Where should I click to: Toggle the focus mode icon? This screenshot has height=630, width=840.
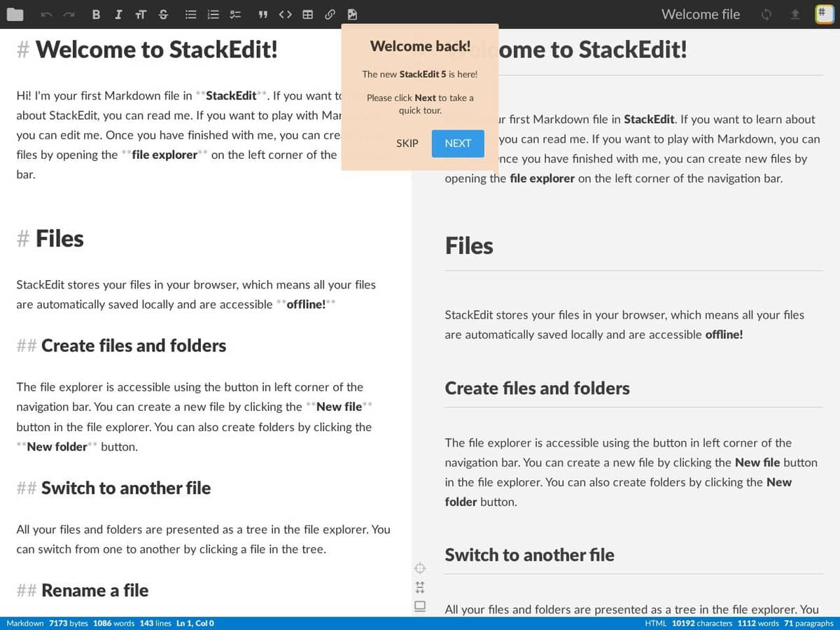click(x=420, y=587)
